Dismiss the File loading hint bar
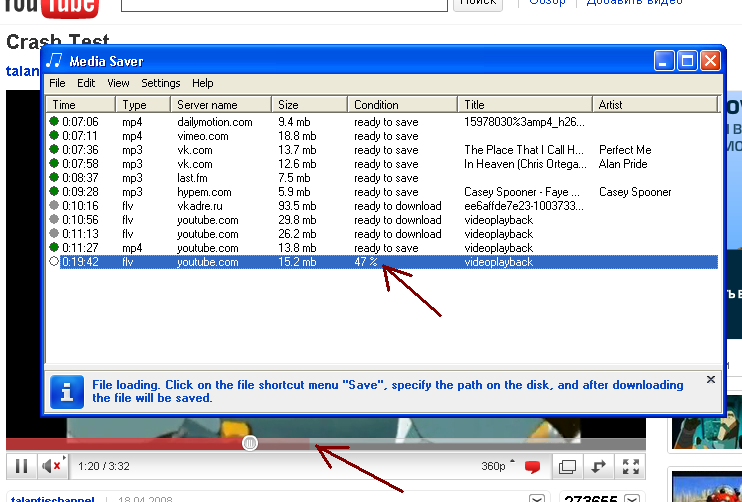742x502 pixels. [710, 379]
